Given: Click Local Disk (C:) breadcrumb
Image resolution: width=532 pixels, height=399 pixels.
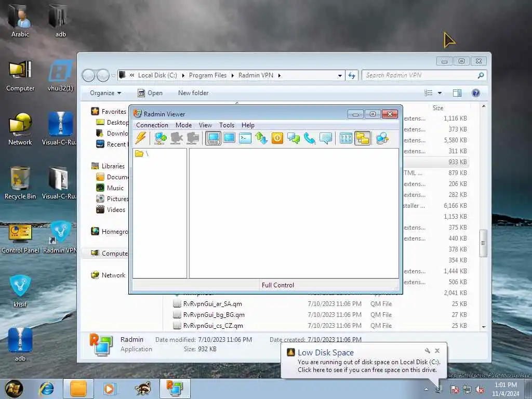Looking at the screenshot, I should pyautogui.click(x=157, y=75).
